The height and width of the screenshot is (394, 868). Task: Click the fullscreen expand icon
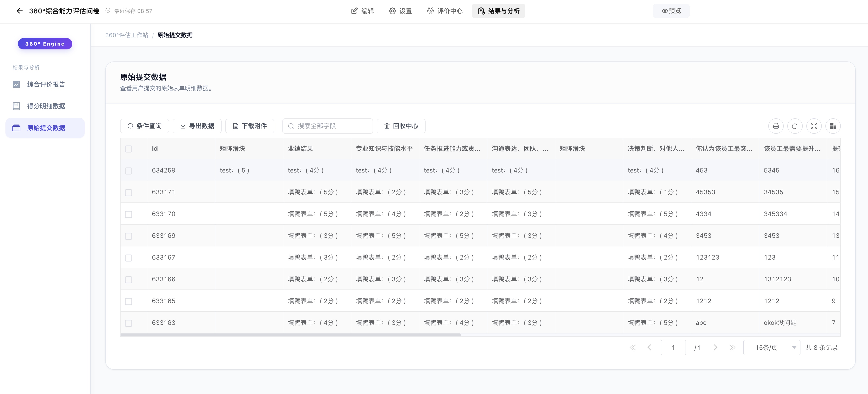[x=814, y=126]
